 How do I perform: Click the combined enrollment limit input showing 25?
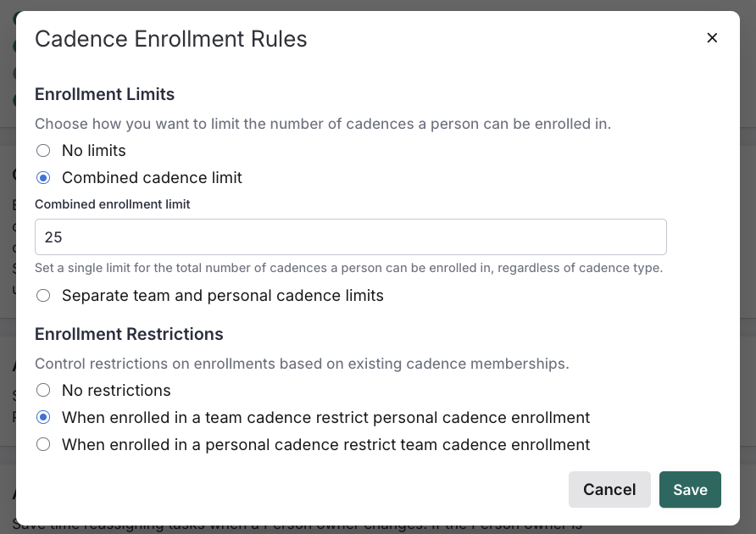350,236
